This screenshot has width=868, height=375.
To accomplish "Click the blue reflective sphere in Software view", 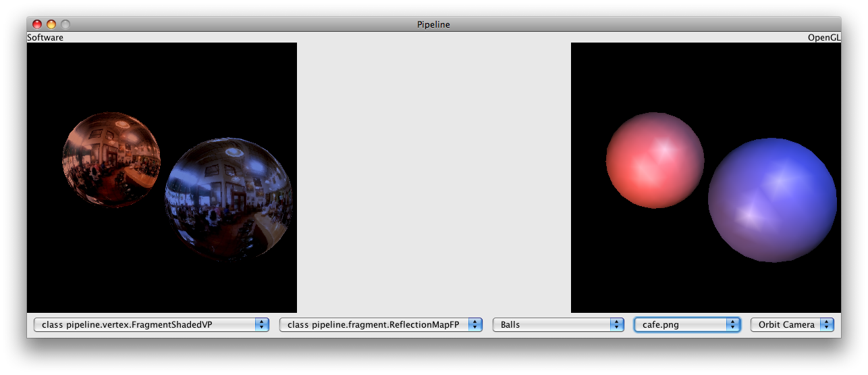I will (x=228, y=199).
